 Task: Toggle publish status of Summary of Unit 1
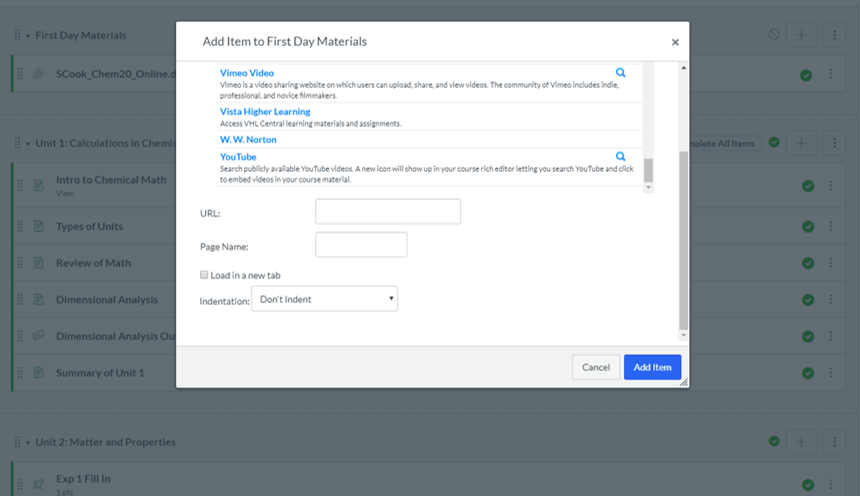(x=807, y=373)
